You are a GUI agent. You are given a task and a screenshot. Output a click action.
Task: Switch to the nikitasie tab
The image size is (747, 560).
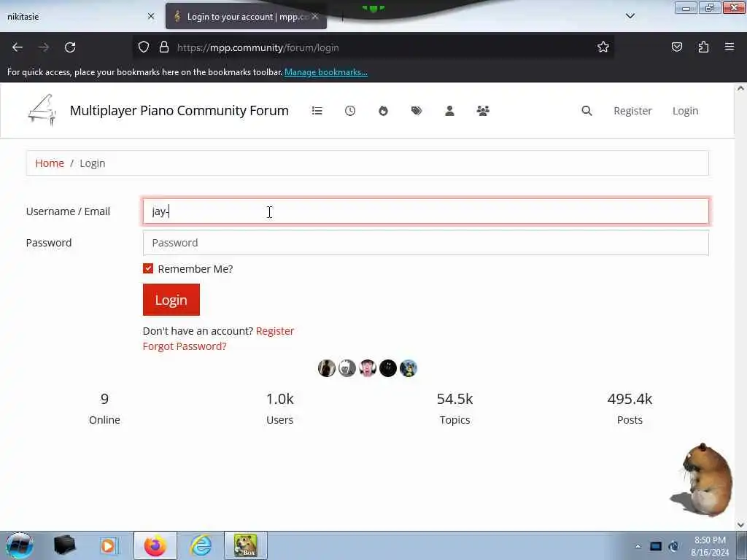point(80,16)
